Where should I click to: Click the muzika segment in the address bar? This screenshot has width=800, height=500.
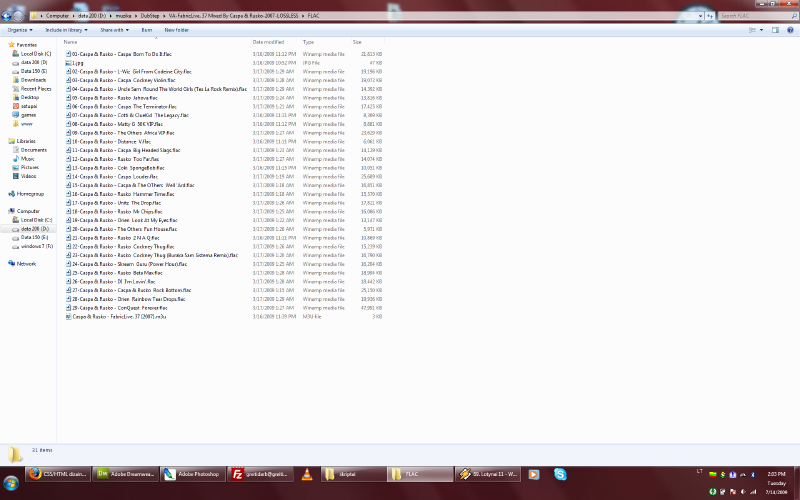[123, 16]
